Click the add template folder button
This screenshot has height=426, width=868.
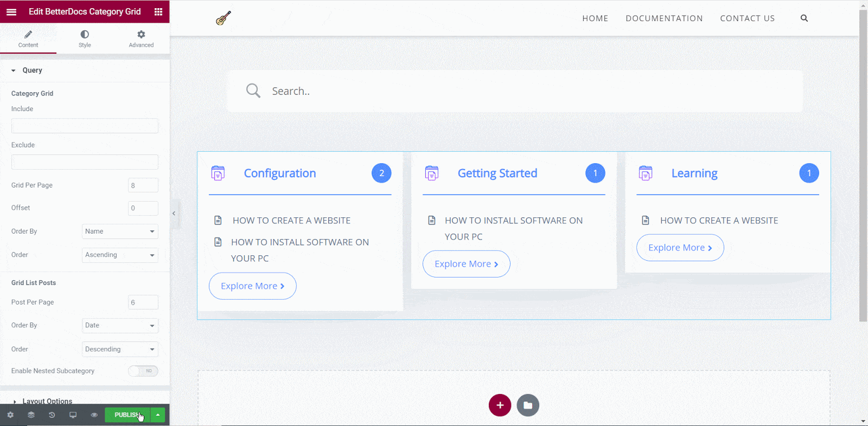(528, 405)
